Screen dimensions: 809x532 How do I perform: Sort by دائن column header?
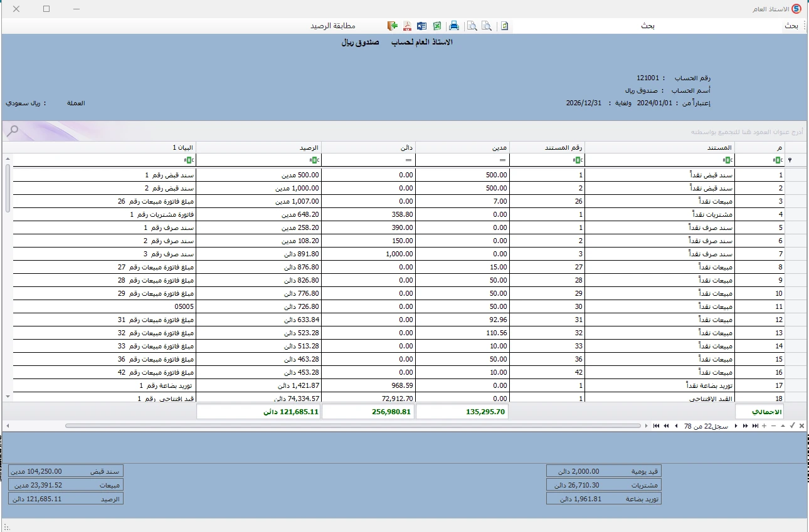pyautogui.click(x=369, y=147)
